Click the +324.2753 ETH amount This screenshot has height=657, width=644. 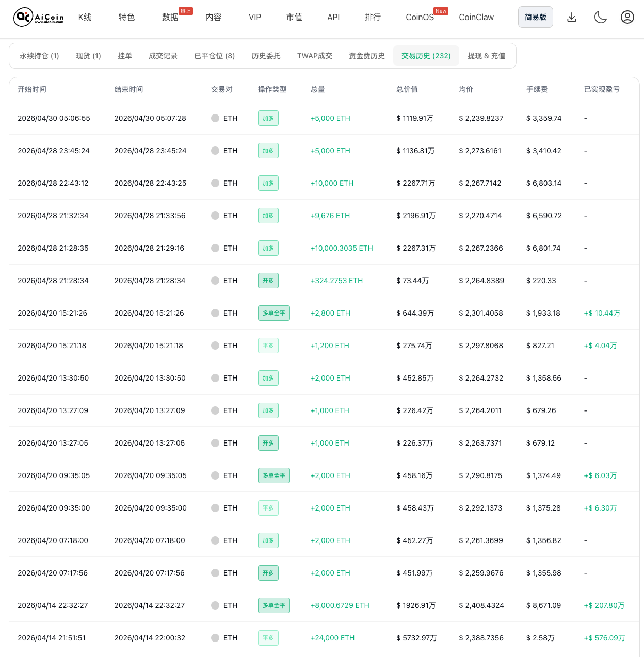(x=336, y=281)
